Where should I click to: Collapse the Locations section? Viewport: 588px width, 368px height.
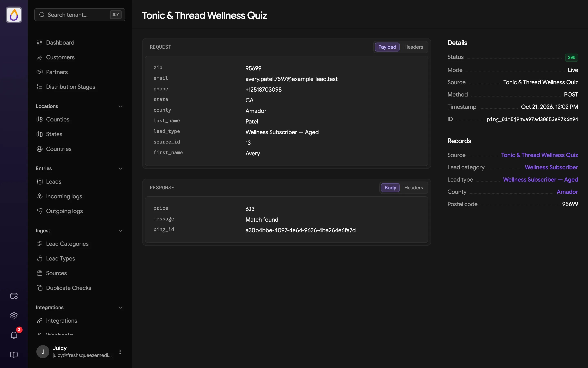(x=120, y=106)
